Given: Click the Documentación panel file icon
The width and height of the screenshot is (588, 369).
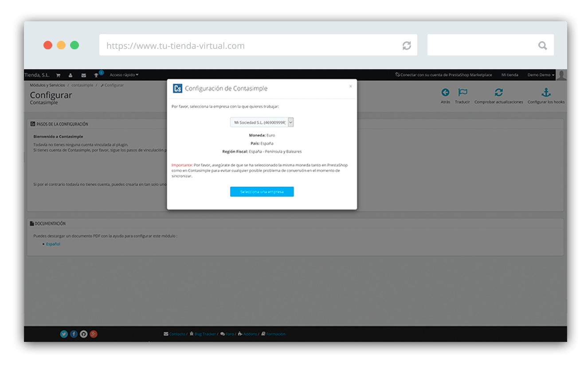Looking at the screenshot, I should coord(32,224).
